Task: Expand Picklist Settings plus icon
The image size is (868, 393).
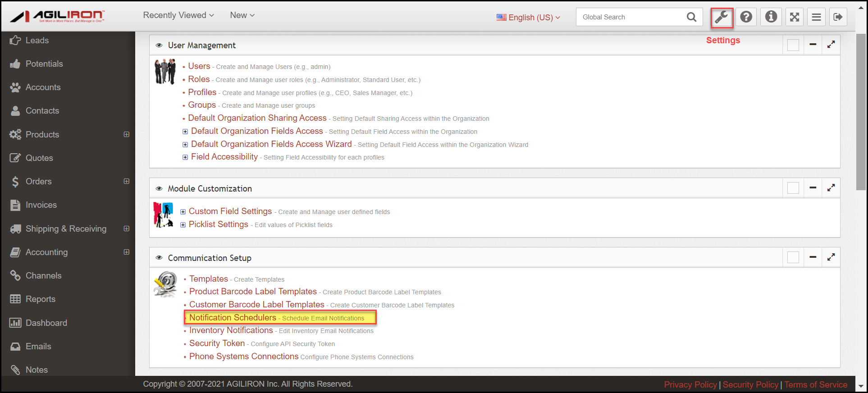Action: [x=183, y=225]
